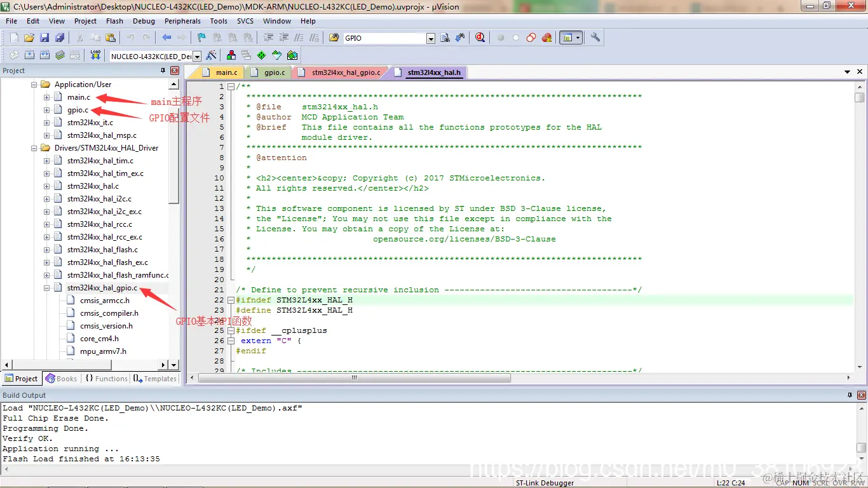Click the editor vertical scrollbar thumb
This screenshot has width=868, height=488.
pos(860,97)
